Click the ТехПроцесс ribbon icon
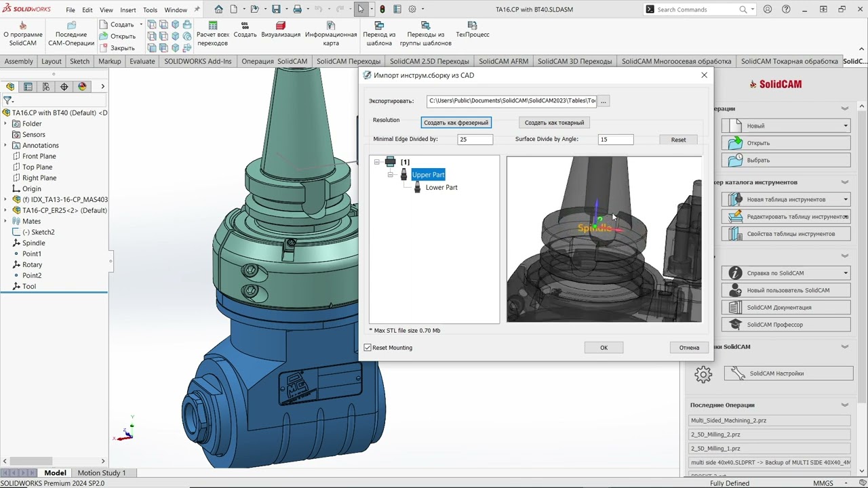The image size is (868, 488). coord(473,30)
